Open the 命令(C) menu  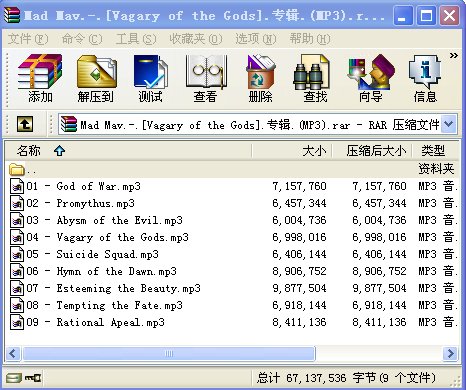pyautogui.click(x=82, y=39)
